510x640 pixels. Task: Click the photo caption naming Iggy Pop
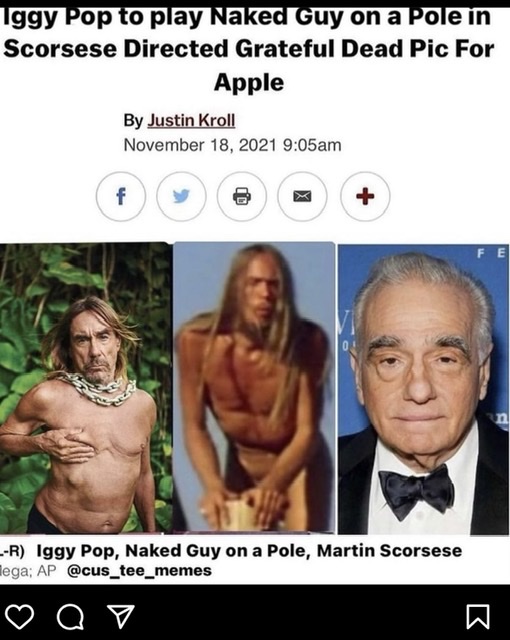(x=249, y=551)
